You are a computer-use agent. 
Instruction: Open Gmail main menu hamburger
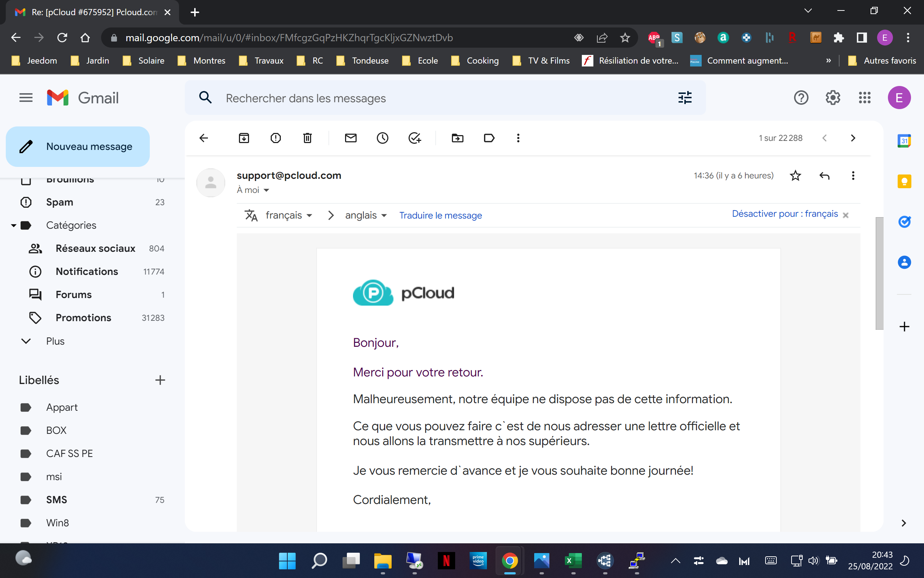coord(26,98)
